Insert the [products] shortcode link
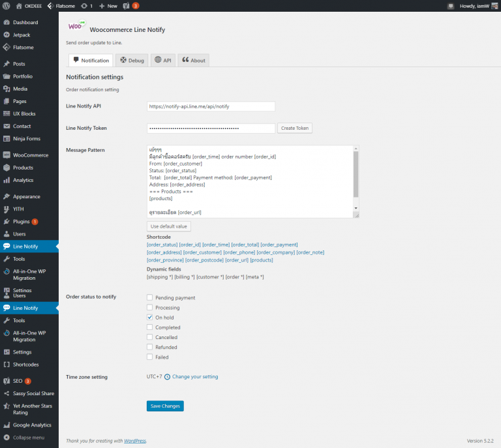Viewport: 501px width, 448px height. pyautogui.click(x=262, y=260)
